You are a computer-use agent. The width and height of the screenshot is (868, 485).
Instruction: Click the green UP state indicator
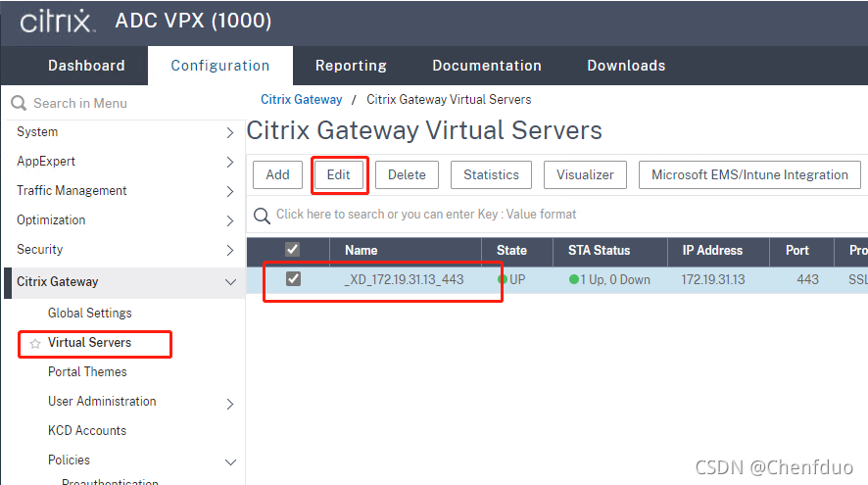coord(503,279)
